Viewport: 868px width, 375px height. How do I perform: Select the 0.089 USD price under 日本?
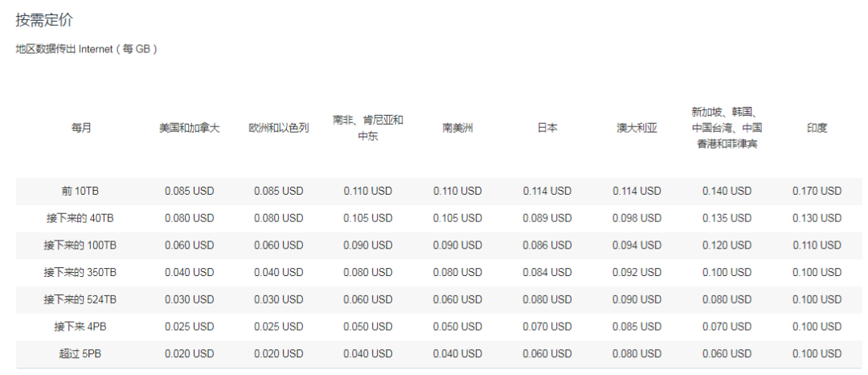tap(547, 218)
